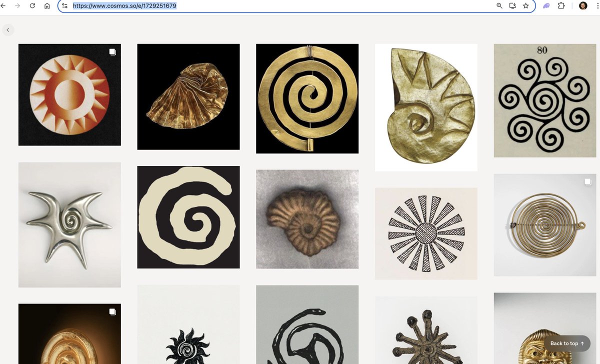Open the browser profile avatar
600x364 pixels.
(x=583, y=6)
